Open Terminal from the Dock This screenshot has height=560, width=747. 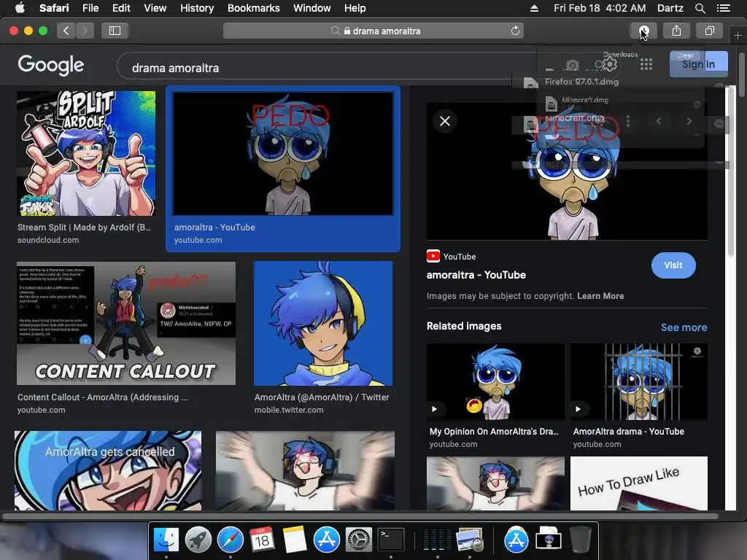pos(391,540)
